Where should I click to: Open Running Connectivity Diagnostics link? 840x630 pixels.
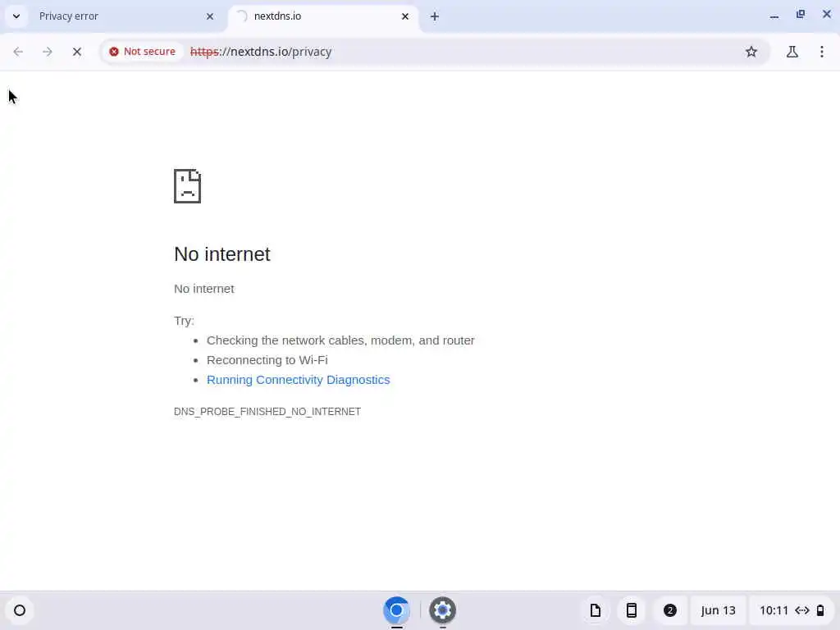[299, 380]
